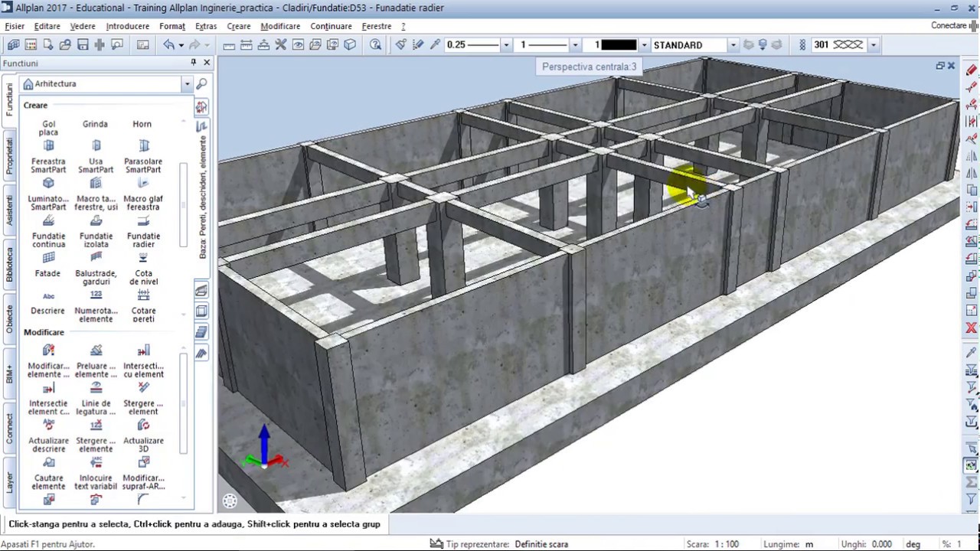Switch to the Layer side tab
The height and width of the screenshot is (551, 980).
10,482
